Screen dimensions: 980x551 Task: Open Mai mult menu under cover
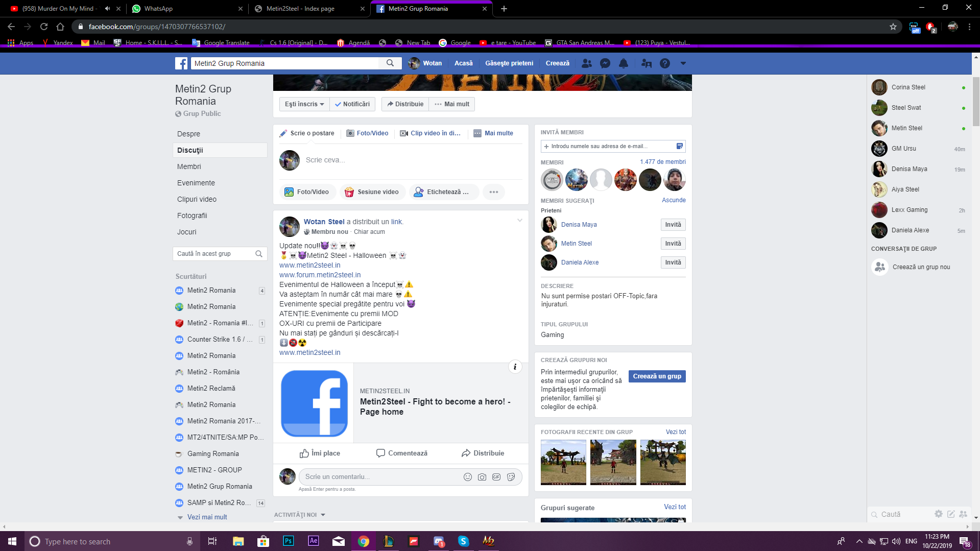[x=452, y=104]
